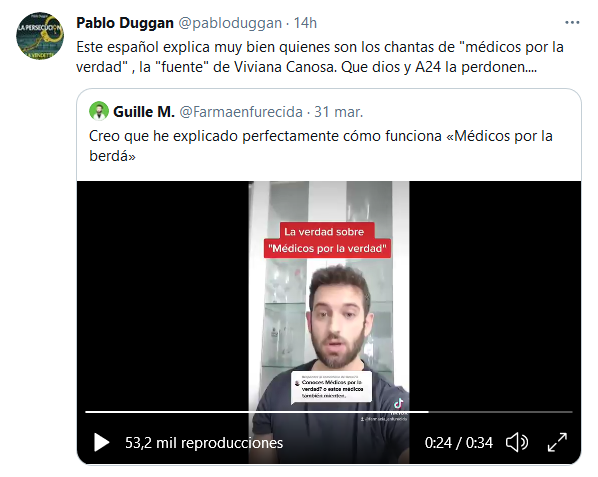Viewport: 598px width, 477px height.
Task: Click Pablo Duggan's tweet text
Action: 320,57
